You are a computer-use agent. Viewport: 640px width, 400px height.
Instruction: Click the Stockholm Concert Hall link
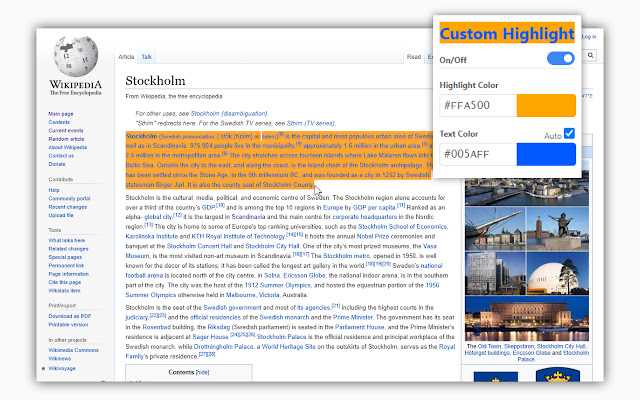tap(199, 246)
